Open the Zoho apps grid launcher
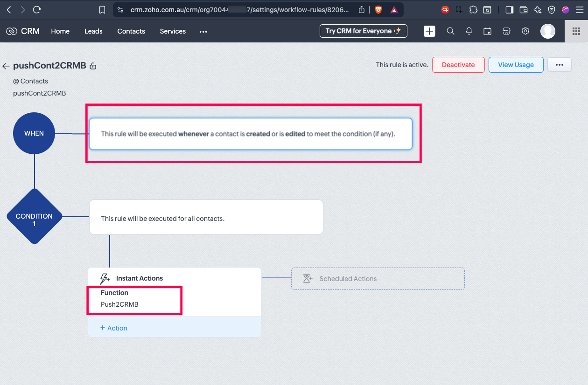This screenshot has width=588, height=385. 576,31
